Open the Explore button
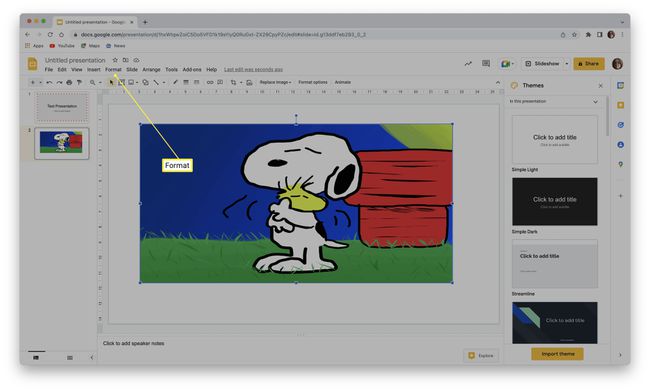The image size is (650, 391). 481,356
